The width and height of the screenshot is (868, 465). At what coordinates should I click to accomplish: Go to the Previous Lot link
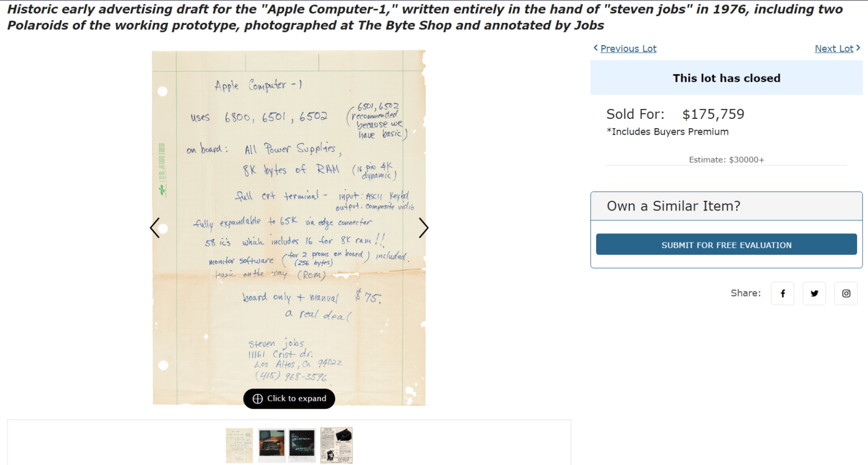(628, 48)
